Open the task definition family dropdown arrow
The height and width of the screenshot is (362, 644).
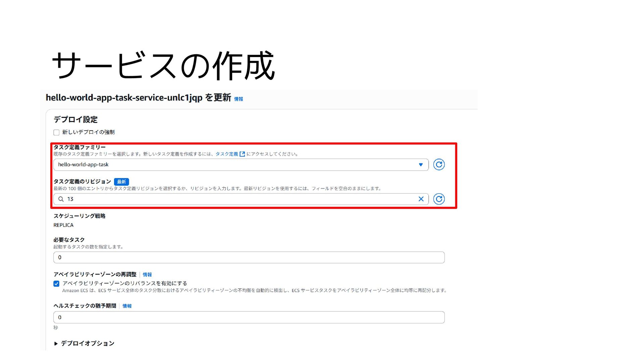pos(421,165)
